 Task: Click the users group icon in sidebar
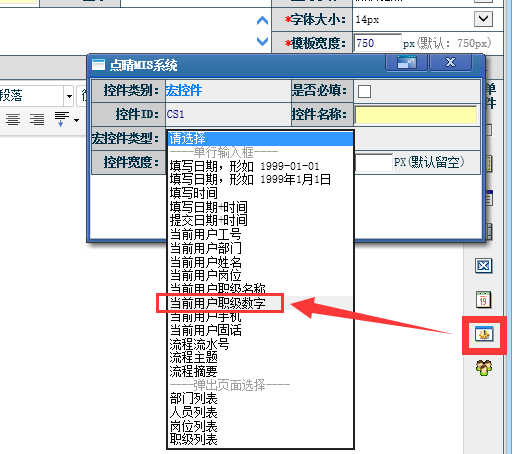pyautogui.click(x=484, y=368)
